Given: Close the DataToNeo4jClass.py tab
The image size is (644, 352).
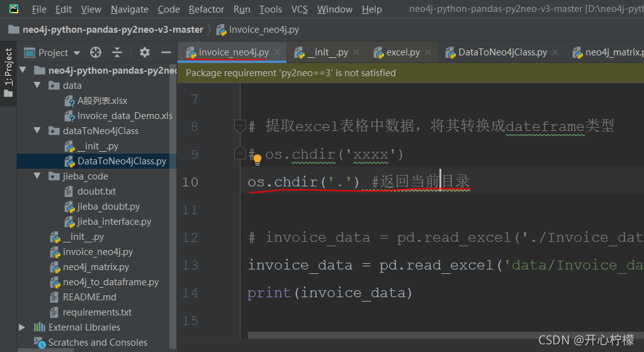Looking at the screenshot, I should pos(555,52).
